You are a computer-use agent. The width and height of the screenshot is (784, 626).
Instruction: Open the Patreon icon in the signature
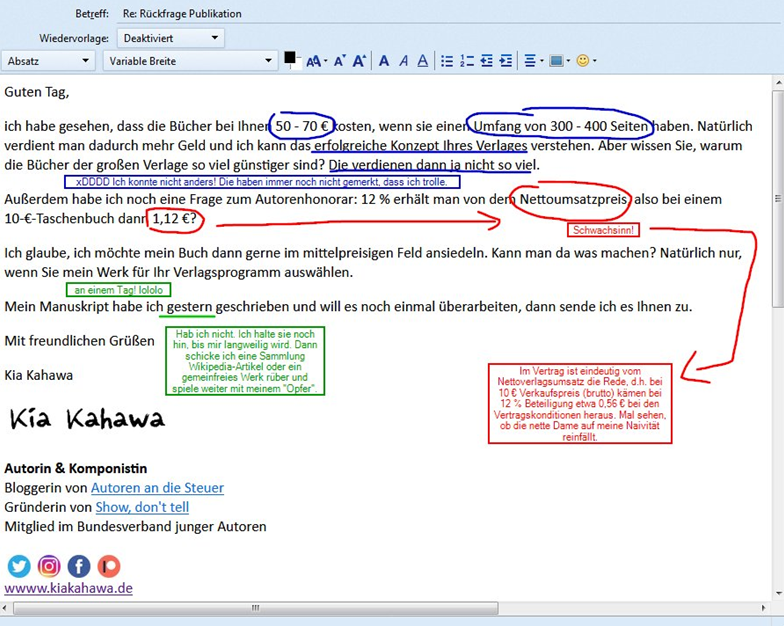pyautogui.click(x=107, y=566)
